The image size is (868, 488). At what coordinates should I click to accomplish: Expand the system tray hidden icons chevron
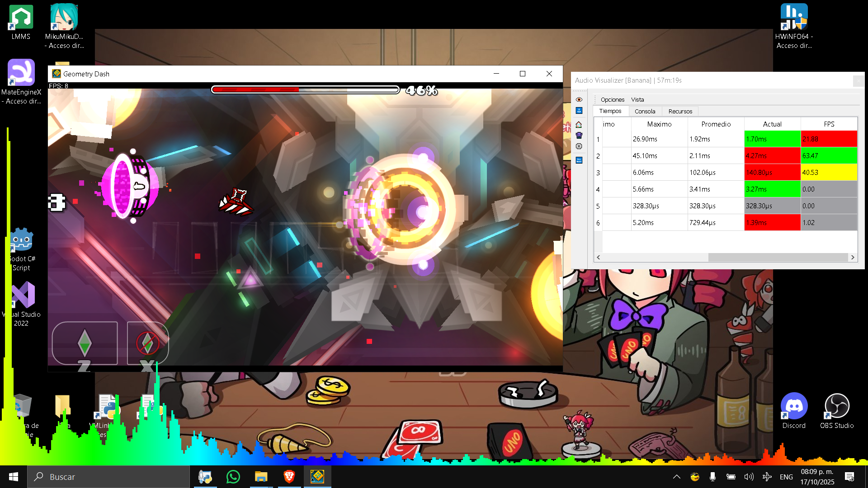pos(677,477)
